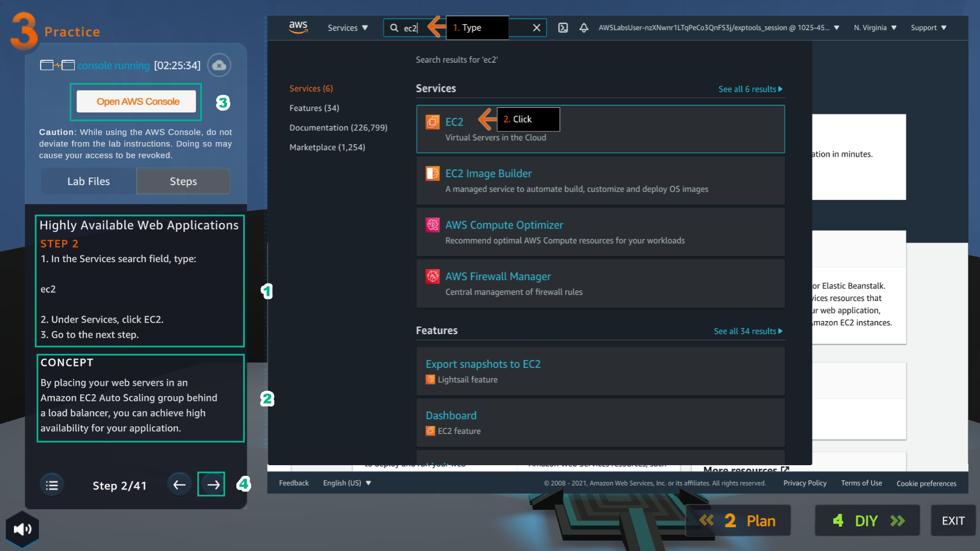Switch to the Lab Files tab

tap(88, 182)
